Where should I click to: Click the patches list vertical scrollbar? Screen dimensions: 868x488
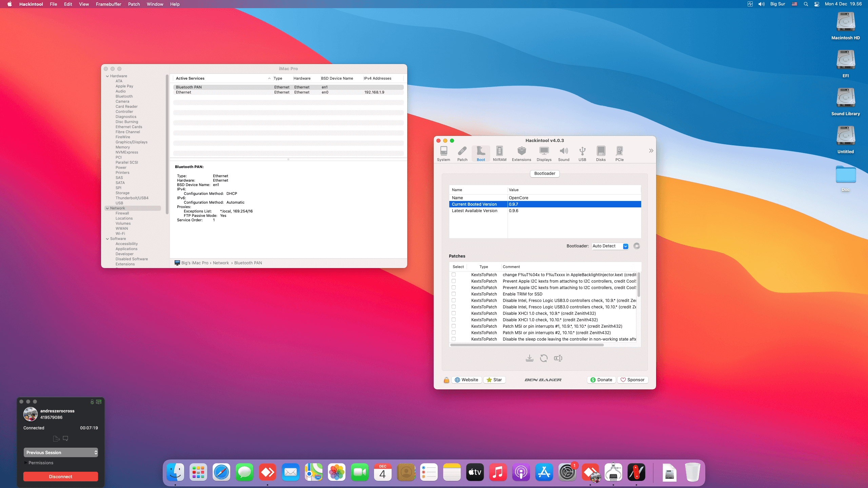click(639, 284)
